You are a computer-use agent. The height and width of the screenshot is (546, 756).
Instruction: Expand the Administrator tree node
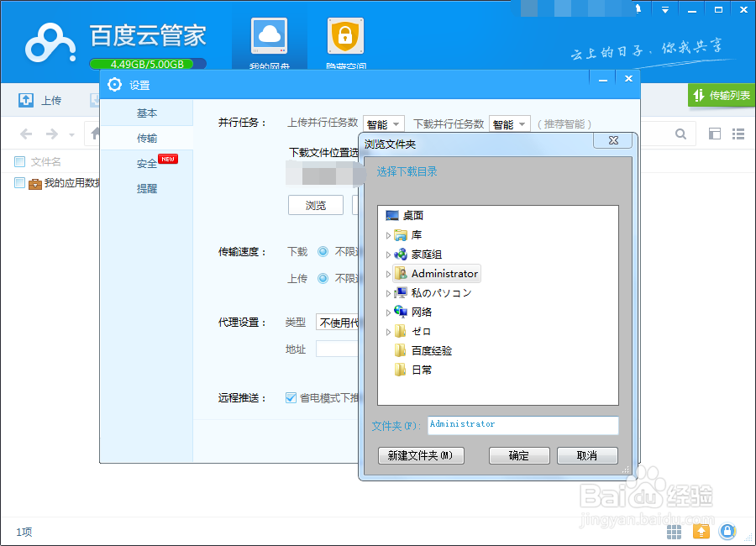coord(388,273)
